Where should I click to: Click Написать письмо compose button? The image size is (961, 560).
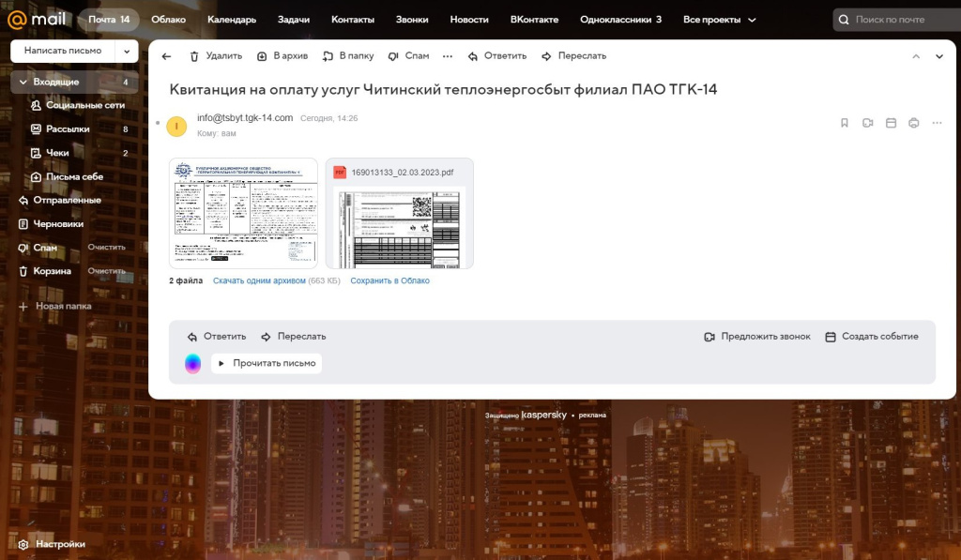click(63, 51)
